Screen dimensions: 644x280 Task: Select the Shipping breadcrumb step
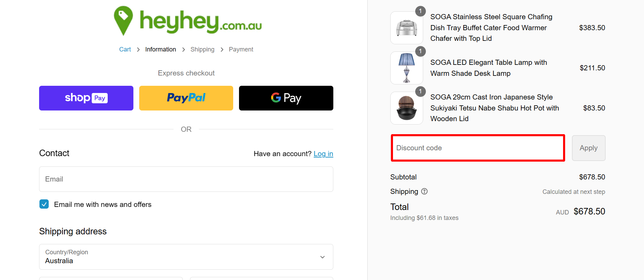(x=202, y=49)
